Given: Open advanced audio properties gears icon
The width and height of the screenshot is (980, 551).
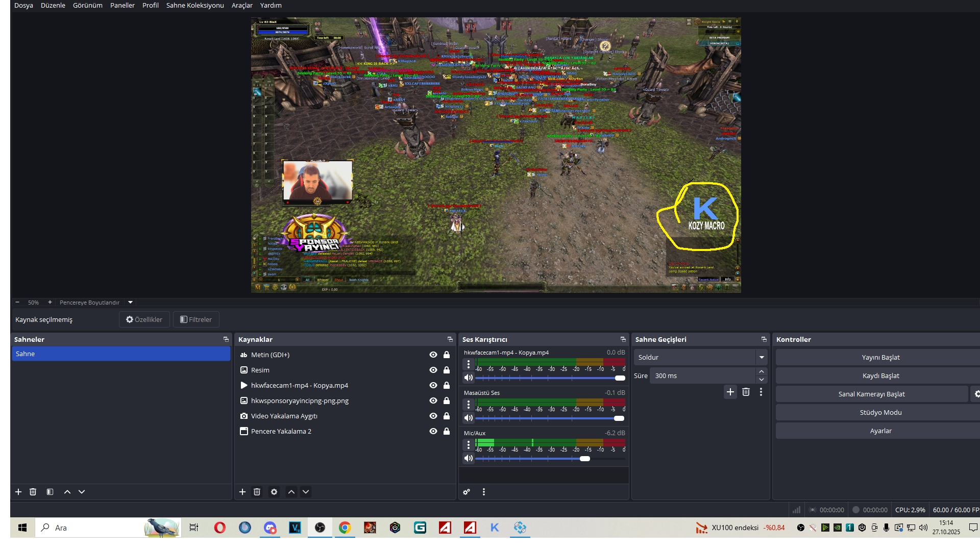Looking at the screenshot, I should [x=467, y=492].
